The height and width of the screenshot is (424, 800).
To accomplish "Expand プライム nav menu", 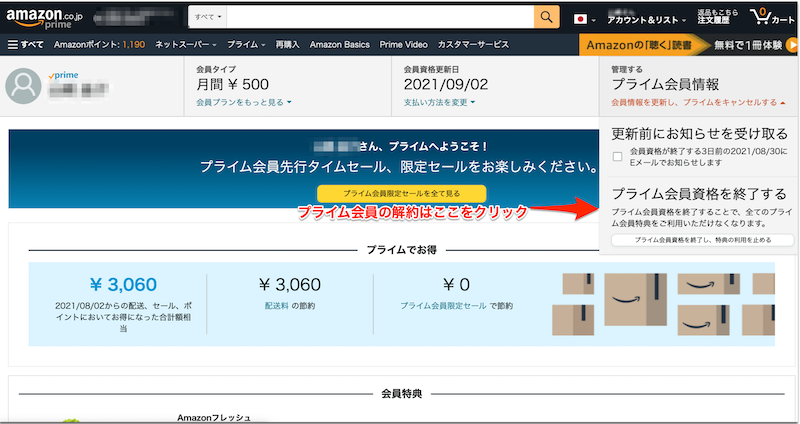I will [246, 45].
